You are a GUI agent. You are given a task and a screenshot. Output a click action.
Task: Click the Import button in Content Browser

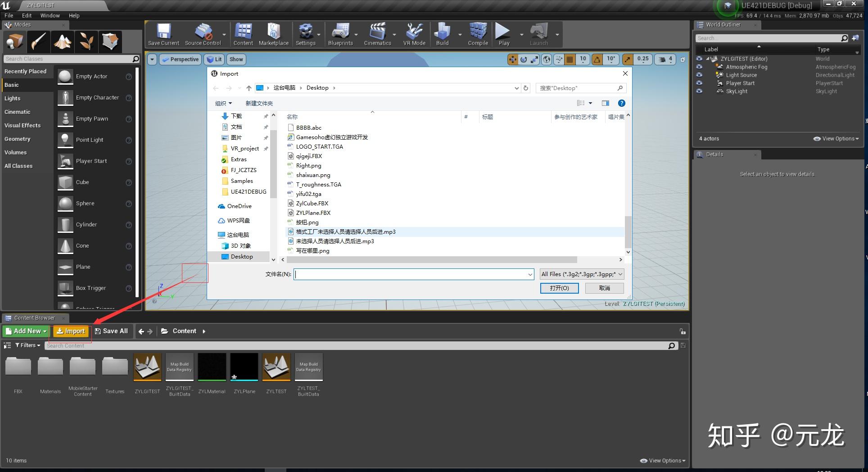(71, 331)
